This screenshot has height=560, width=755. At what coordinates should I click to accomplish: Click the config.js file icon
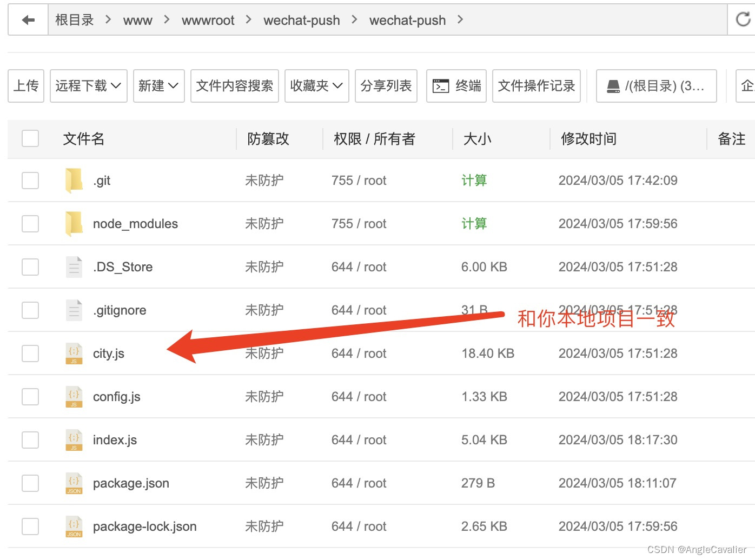[x=74, y=396]
